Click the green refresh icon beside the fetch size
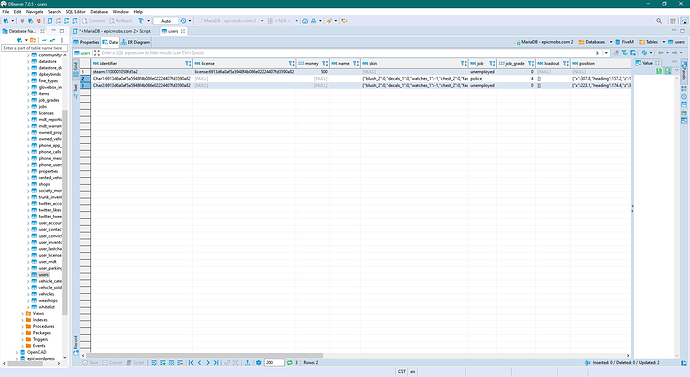The image size is (690, 377). (290, 362)
